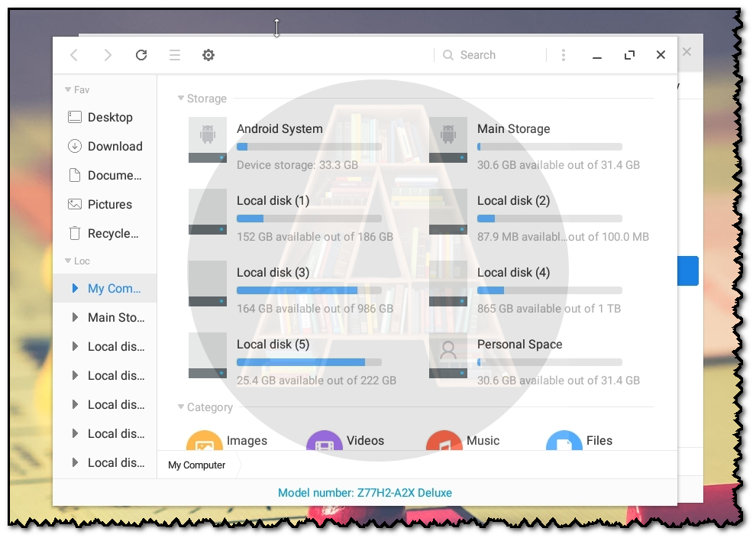The image size is (756, 541).
Task: Open the Images category
Action: click(227, 440)
